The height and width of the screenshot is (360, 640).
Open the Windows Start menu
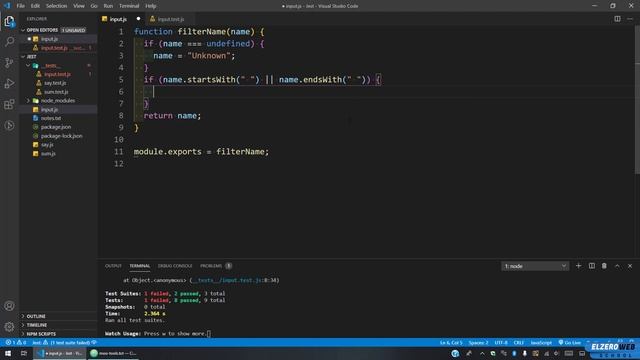pyautogui.click(x=8, y=353)
